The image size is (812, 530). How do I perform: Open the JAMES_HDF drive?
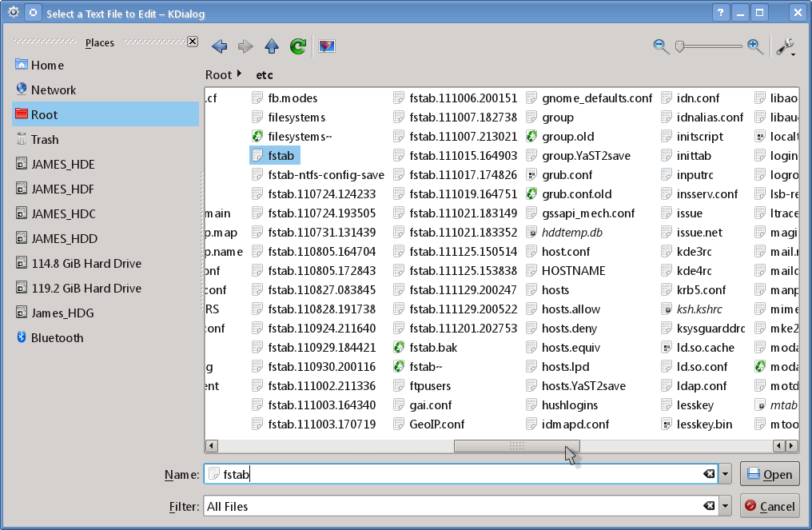pos(105,189)
